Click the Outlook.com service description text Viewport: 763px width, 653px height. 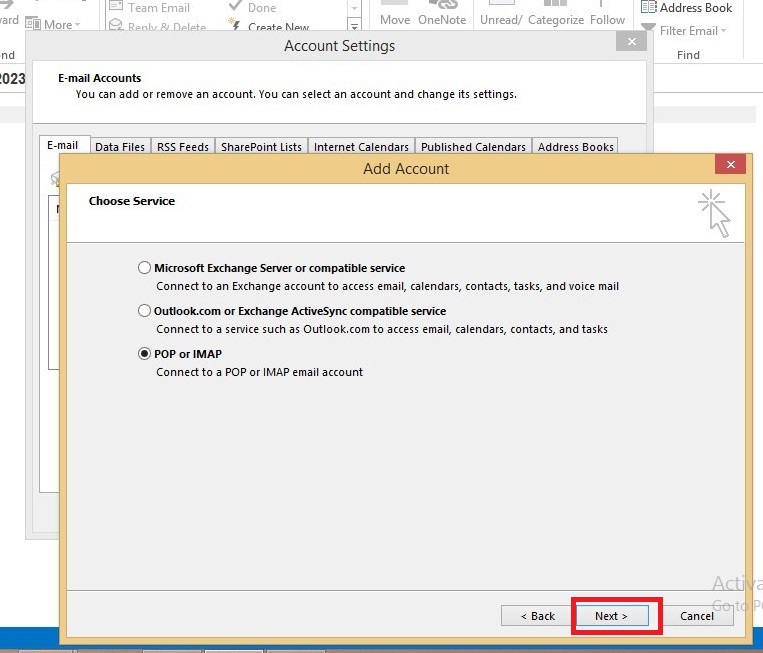pyautogui.click(x=382, y=329)
